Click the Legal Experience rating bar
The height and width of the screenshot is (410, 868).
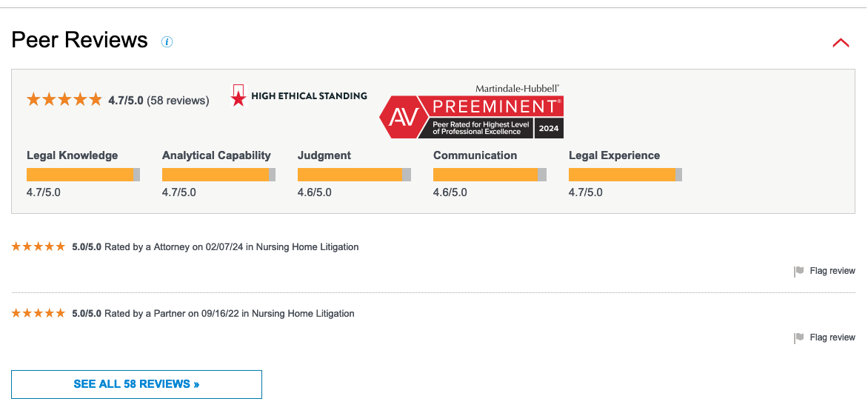pyautogui.click(x=625, y=175)
